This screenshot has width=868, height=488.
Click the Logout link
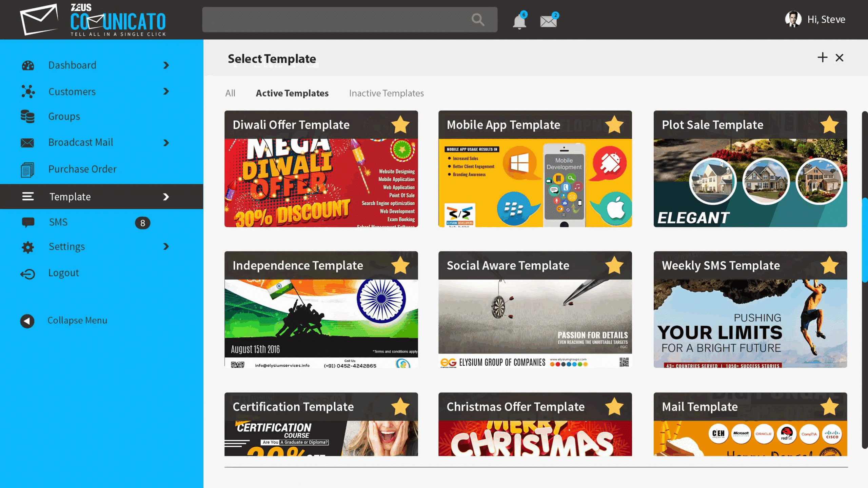[63, 273]
